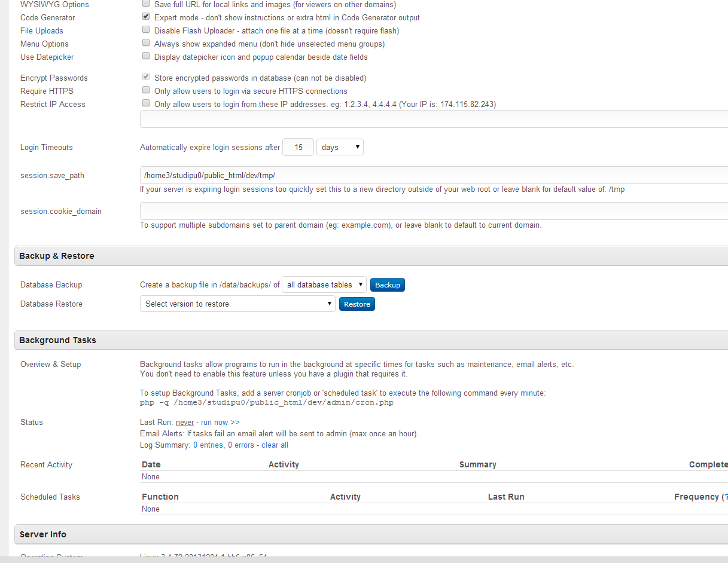
Task: Click the run now >> link
Action: [x=220, y=423]
